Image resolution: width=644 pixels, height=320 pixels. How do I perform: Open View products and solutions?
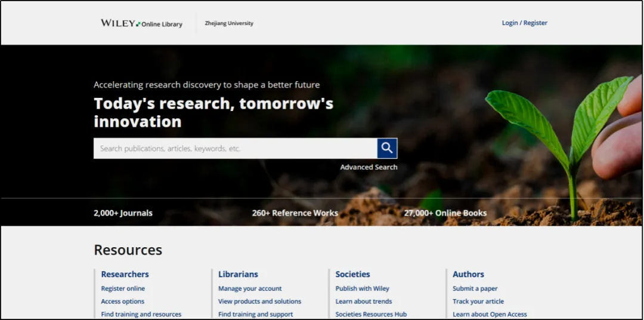(259, 301)
